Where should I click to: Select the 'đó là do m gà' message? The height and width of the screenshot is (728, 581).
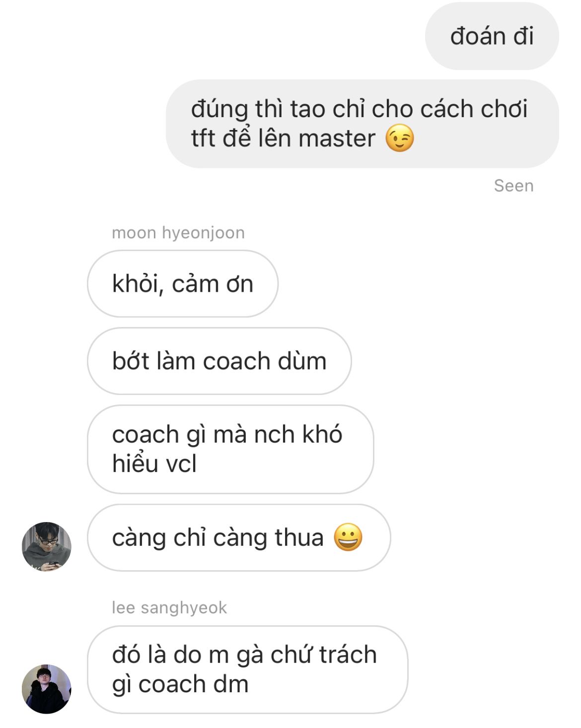coord(247,669)
